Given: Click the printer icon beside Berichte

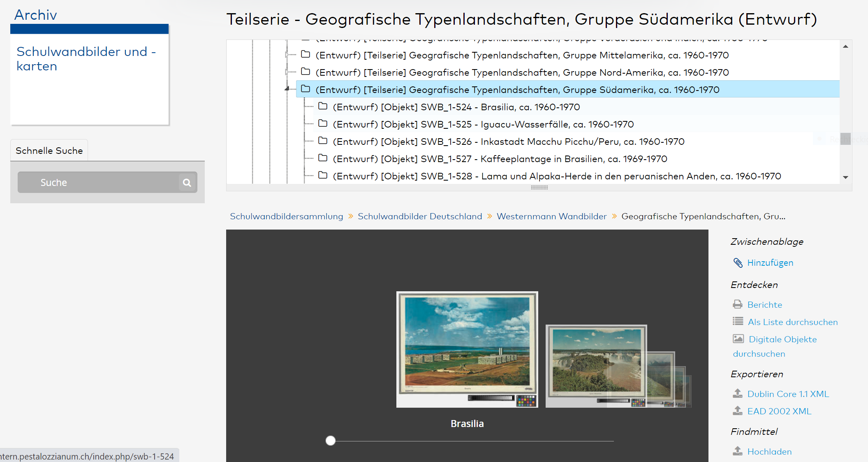Looking at the screenshot, I should pyautogui.click(x=738, y=304).
